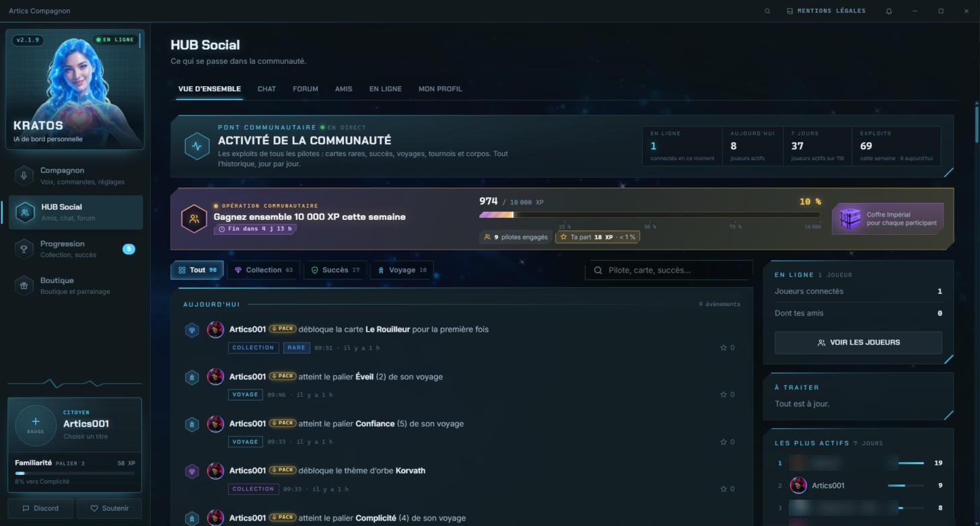This screenshot has height=526, width=980.
Task: Click Choisir un titre under Artics001
Action: point(85,437)
